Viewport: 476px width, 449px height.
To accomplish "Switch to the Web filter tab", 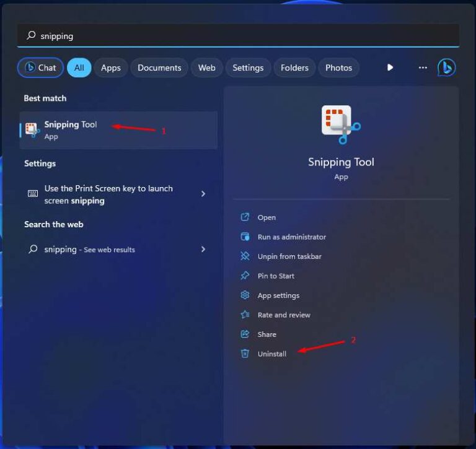I will (207, 68).
